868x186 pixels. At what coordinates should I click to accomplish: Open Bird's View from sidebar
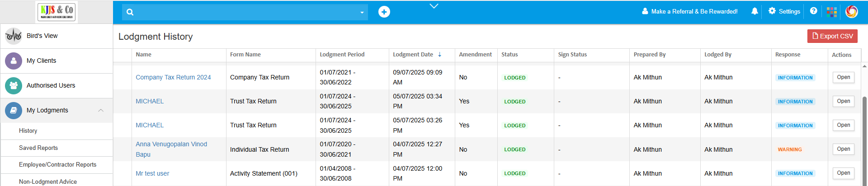[x=42, y=36]
